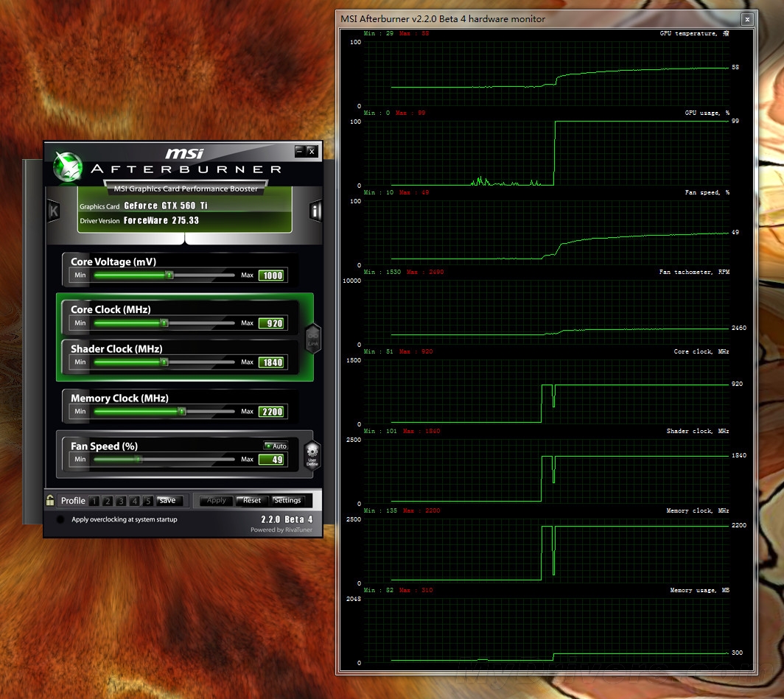The height and width of the screenshot is (699, 784).
Task: Click the User Define fan gear icon
Action: 312,454
